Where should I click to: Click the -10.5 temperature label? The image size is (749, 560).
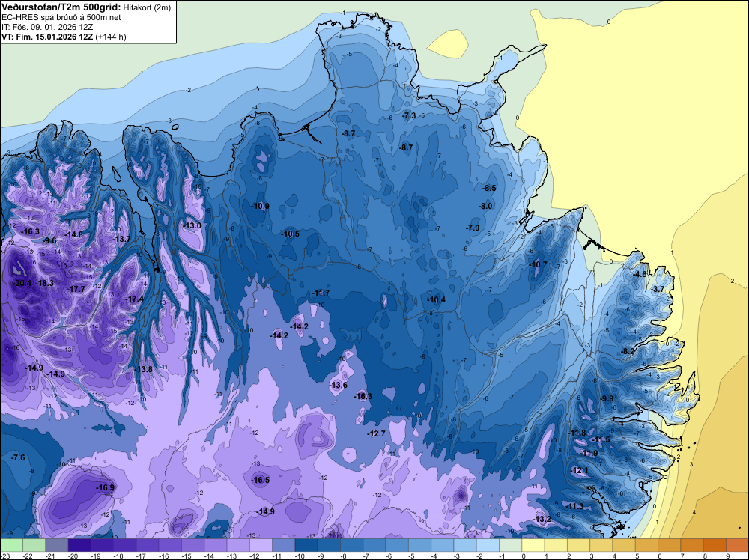point(291,234)
